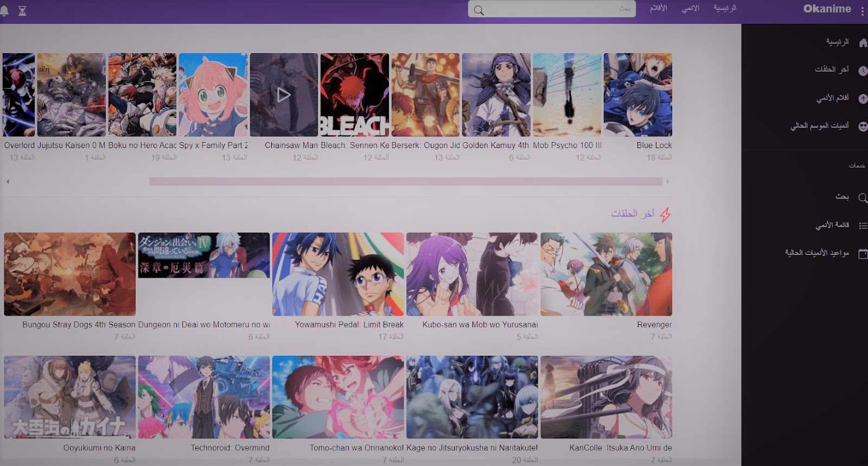Open the Mob Psycho 100 III poster
The image size is (868, 466).
point(567,95)
